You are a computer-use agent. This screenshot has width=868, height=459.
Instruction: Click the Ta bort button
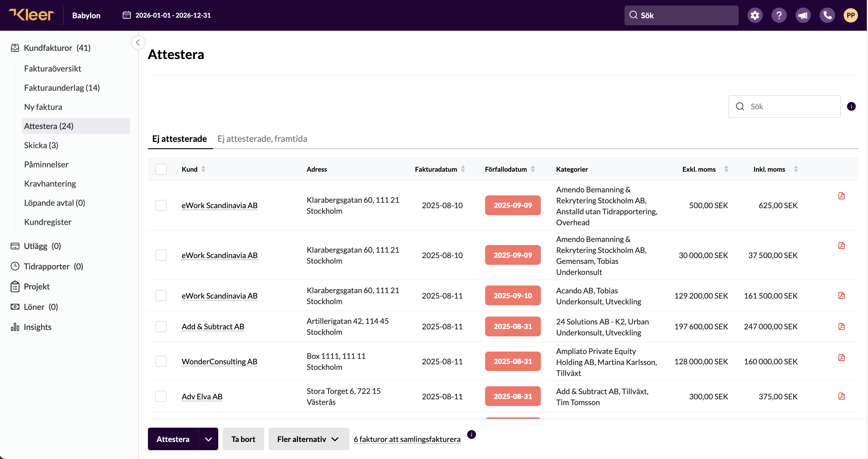click(243, 439)
